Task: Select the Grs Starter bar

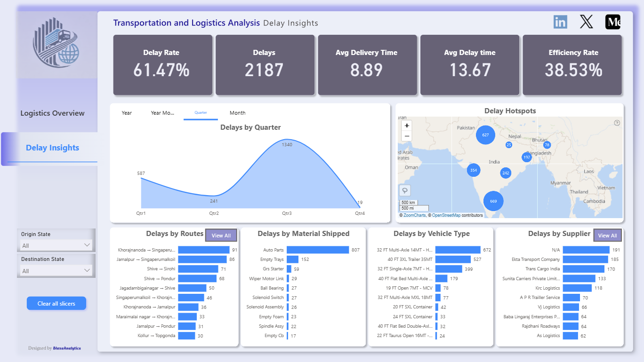Action: coord(289,269)
